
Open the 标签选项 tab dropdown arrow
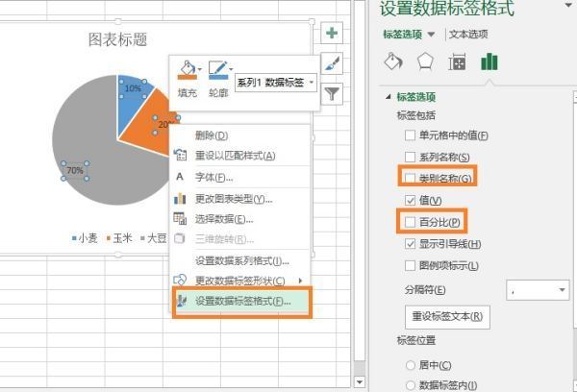coord(431,35)
